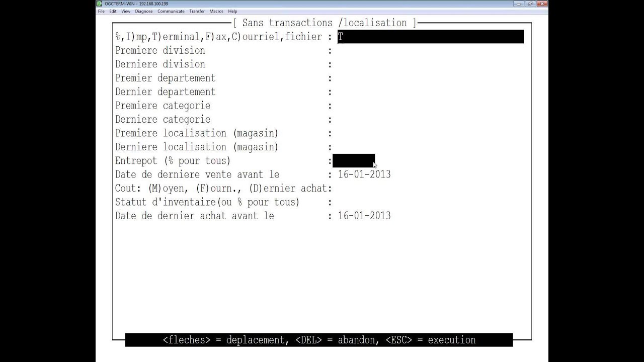Open the Edit menu
Viewport: 644px width, 362px height.
pos(113,11)
